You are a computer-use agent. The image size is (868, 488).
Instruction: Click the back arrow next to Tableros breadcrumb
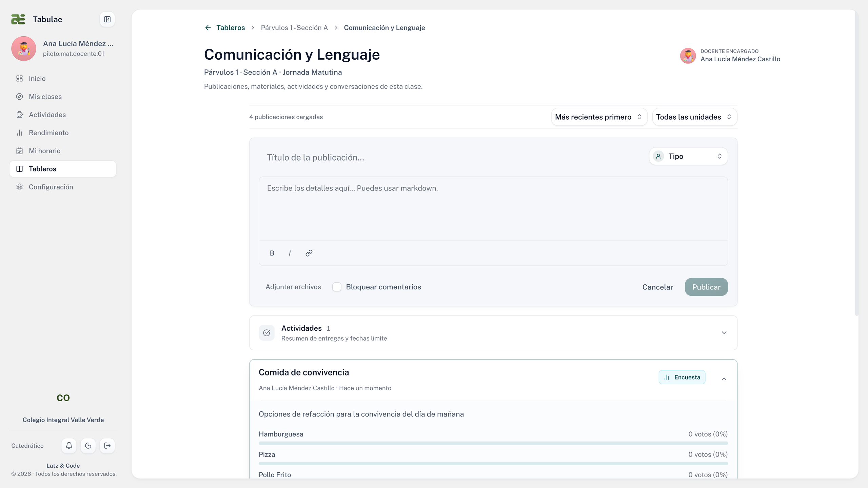pos(208,28)
